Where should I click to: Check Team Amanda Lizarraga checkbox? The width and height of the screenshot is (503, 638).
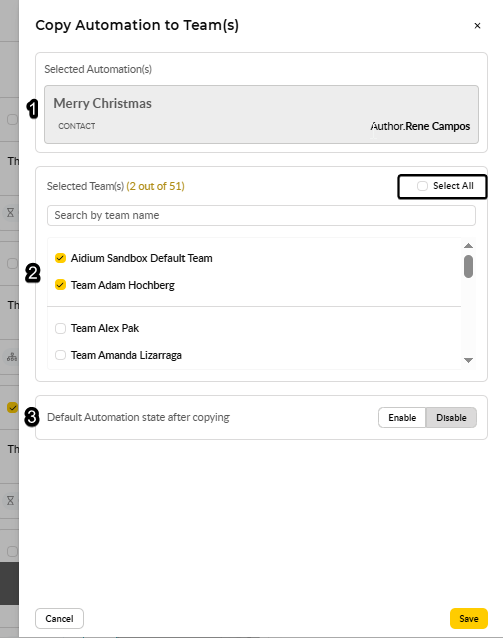(x=60, y=355)
